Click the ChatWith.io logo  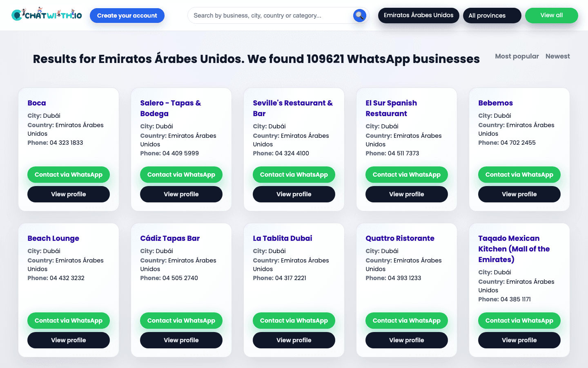point(47,15)
